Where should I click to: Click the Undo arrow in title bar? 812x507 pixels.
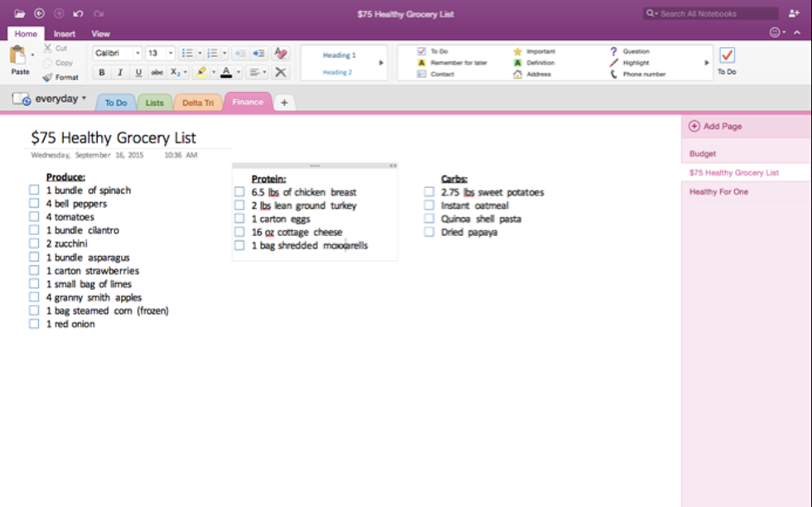(x=78, y=14)
